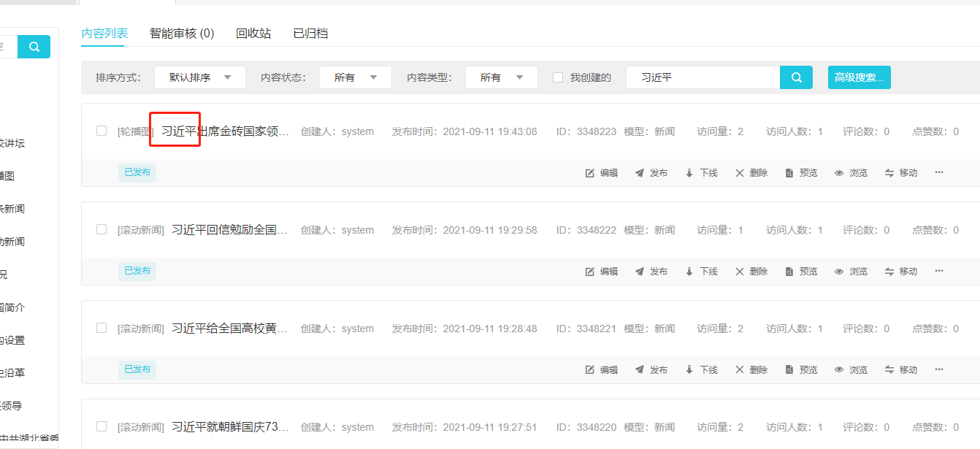Move item ID 3348222
Image resolution: width=980 pixels, height=449 pixels.
tap(901, 272)
